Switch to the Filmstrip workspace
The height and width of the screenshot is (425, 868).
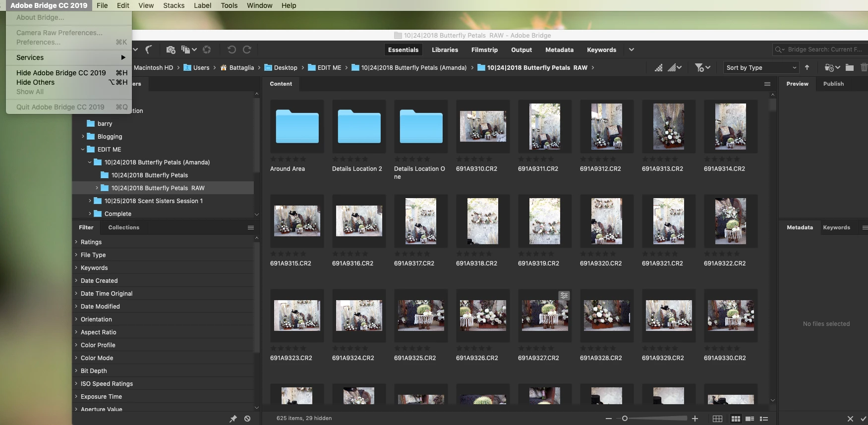tap(484, 50)
